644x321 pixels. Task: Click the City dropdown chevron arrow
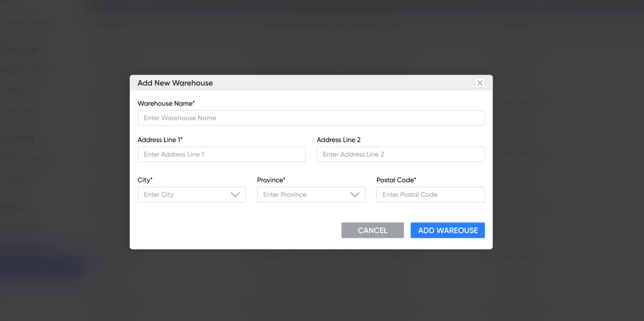pyautogui.click(x=235, y=194)
